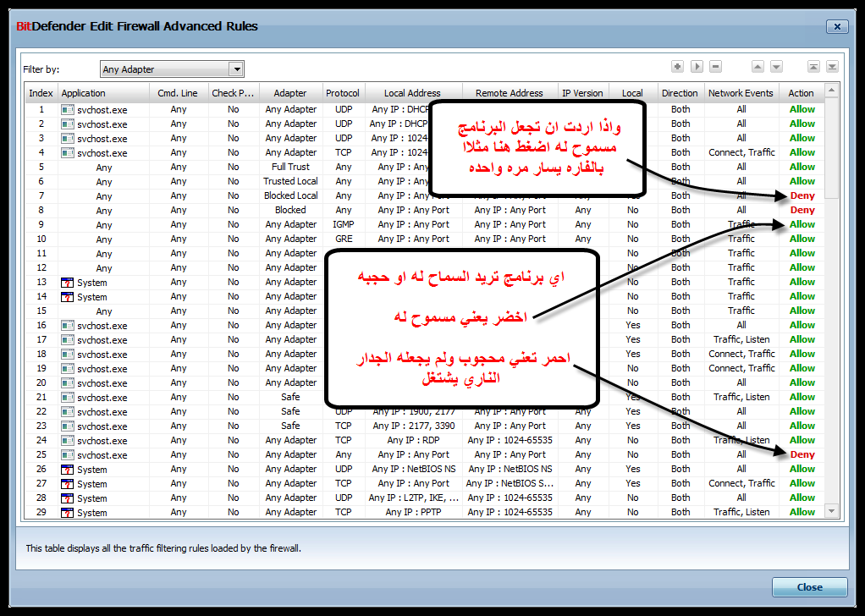Click the remove rule minus icon
The width and height of the screenshot is (865, 616).
[715, 67]
